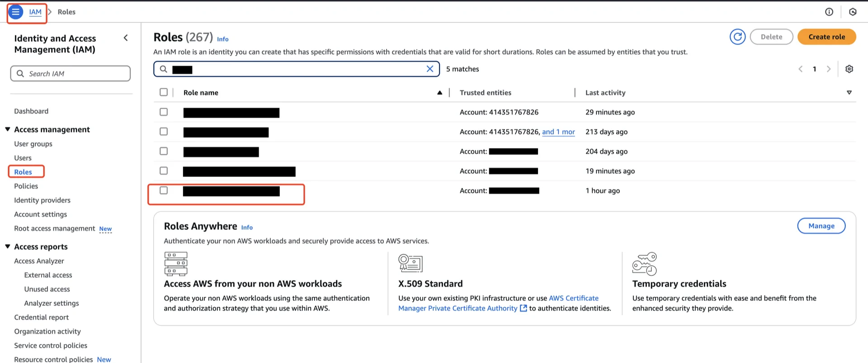Open External access under Access Analyzer
This screenshot has height=363, width=868.
click(48, 275)
